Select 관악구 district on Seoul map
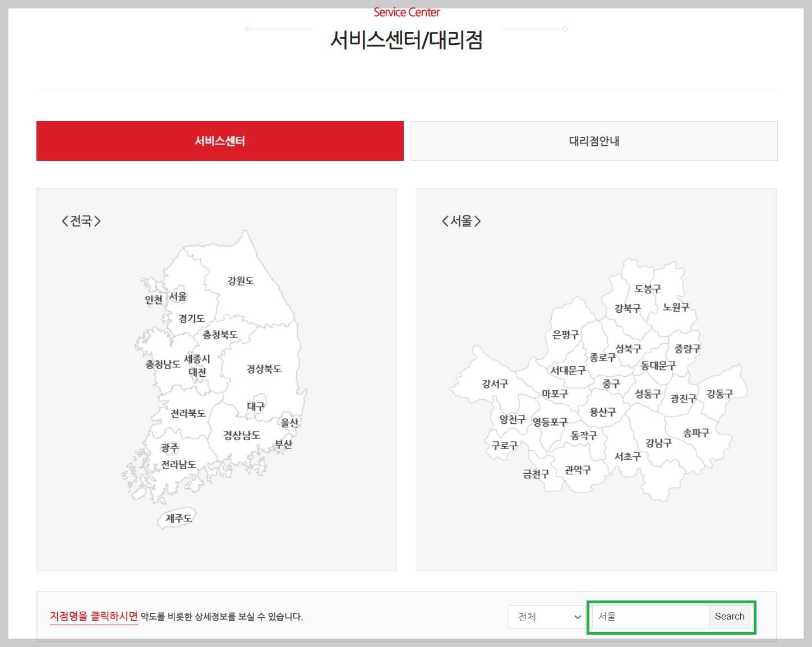812x647 pixels. pyautogui.click(x=578, y=470)
